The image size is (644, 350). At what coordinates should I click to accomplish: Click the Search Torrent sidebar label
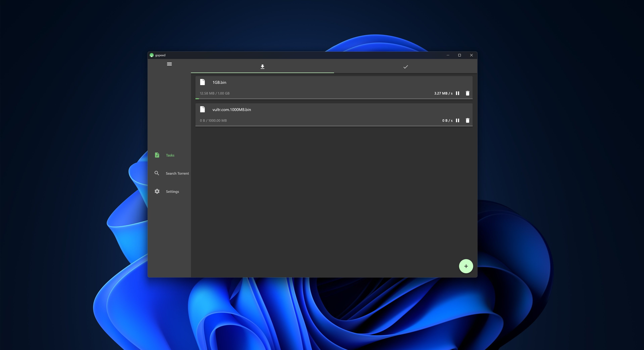(x=177, y=173)
